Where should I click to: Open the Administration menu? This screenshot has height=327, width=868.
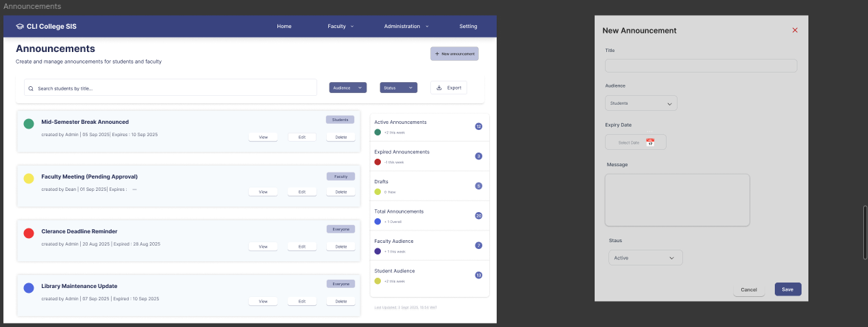click(x=406, y=27)
